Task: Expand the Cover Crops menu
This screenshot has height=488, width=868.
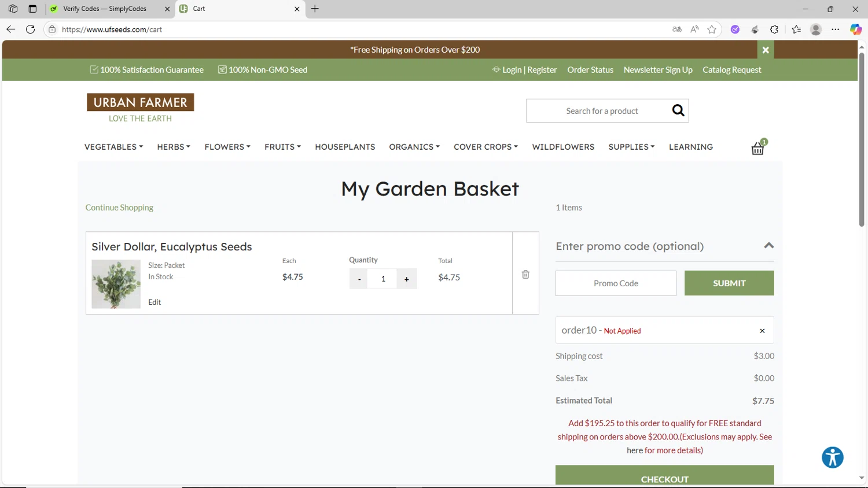Action: [x=486, y=147]
